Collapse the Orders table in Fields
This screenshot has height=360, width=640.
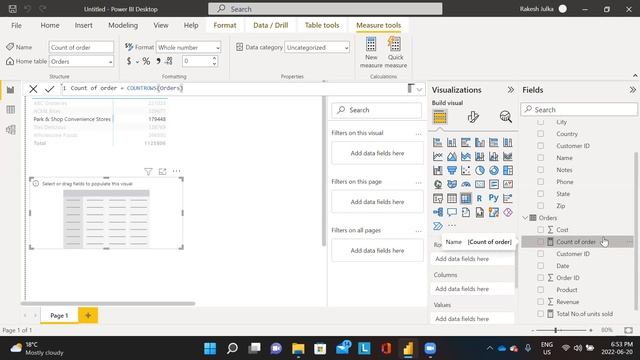(525, 218)
